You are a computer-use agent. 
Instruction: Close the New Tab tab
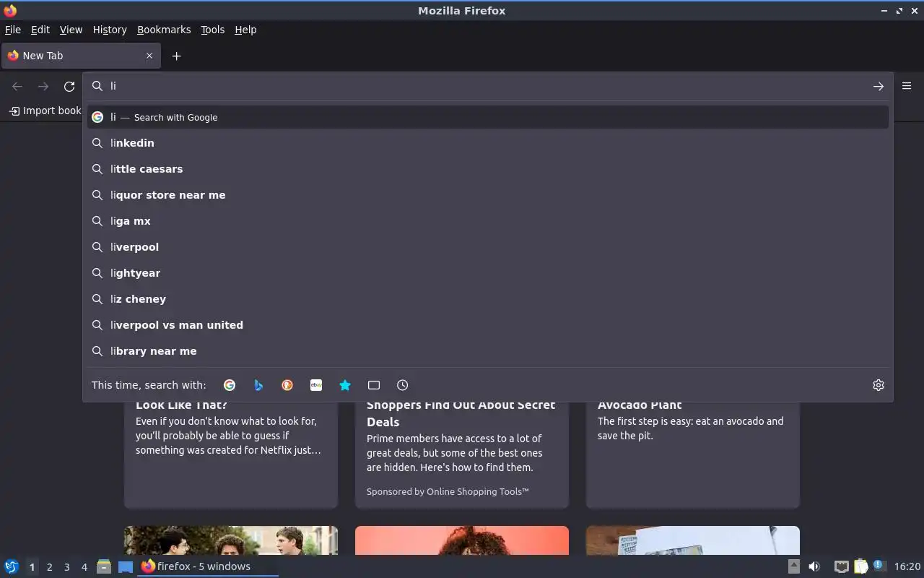(149, 56)
